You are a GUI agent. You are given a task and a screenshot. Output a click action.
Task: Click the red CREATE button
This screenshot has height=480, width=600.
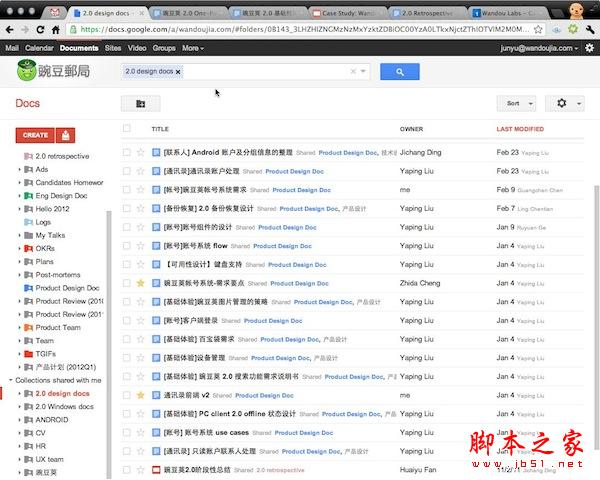(35, 135)
